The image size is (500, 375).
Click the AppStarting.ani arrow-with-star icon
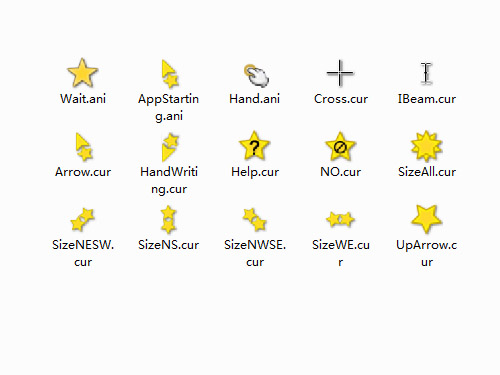point(169,74)
